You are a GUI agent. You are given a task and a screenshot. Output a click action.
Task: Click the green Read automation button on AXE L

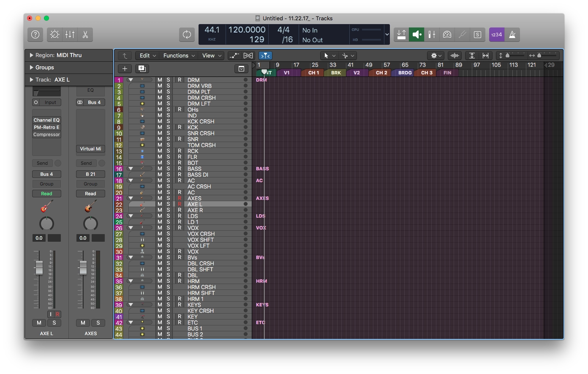(x=46, y=194)
